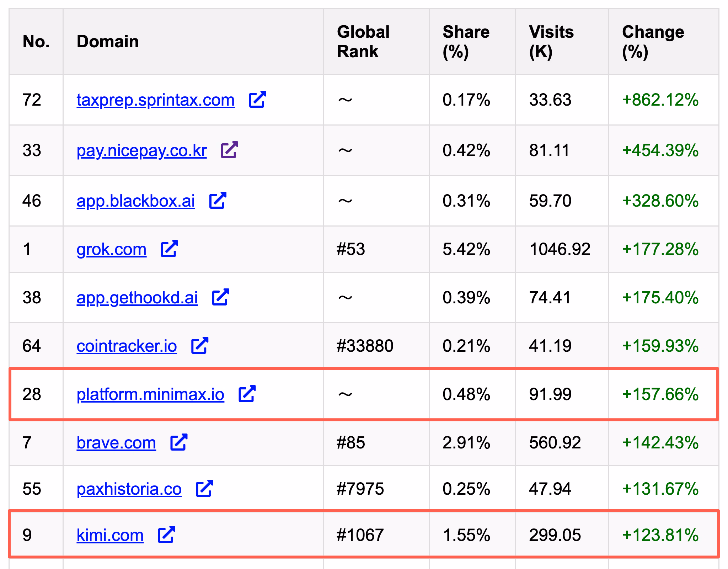Screen dimensions: 728x569
Task: Click the Share (%) column header
Action: (466, 42)
